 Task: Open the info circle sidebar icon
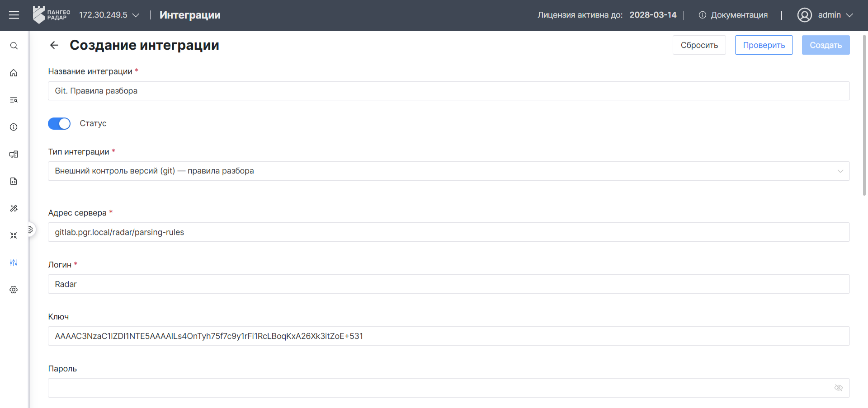coord(14,127)
